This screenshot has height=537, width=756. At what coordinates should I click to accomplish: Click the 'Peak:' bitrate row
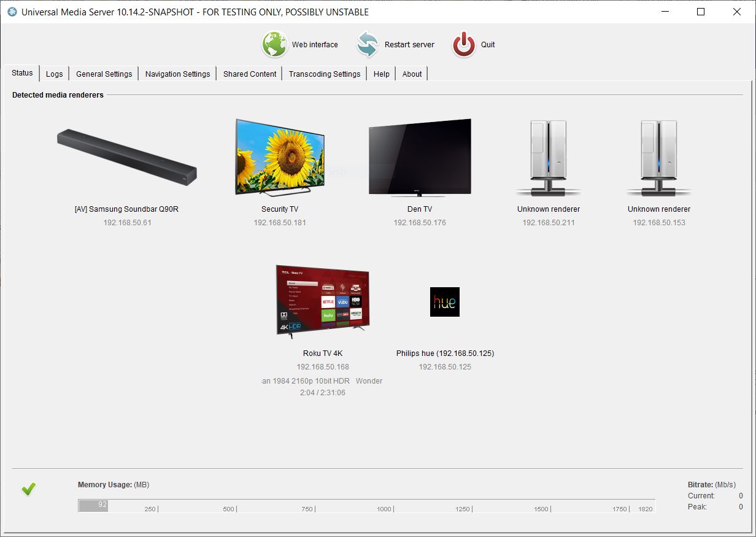click(715, 507)
